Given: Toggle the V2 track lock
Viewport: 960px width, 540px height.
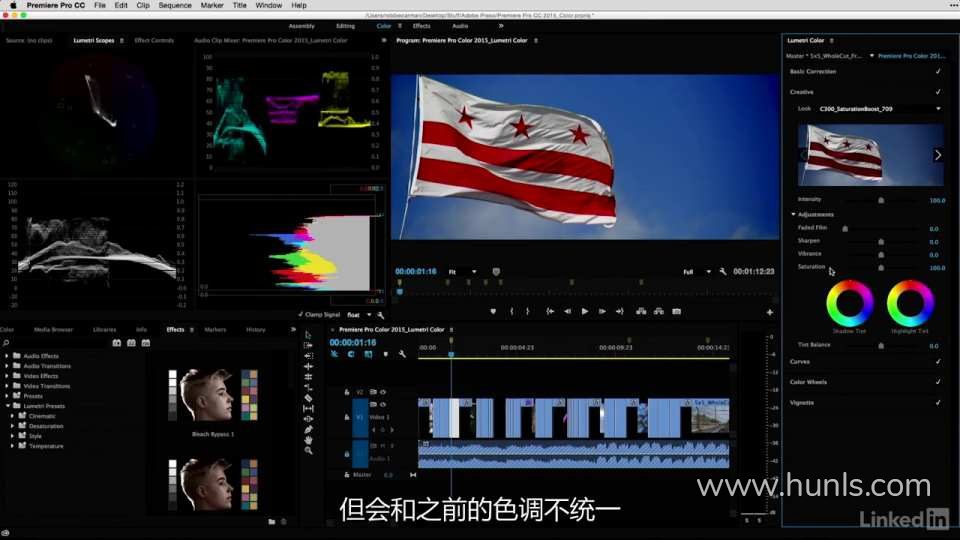Looking at the screenshot, I should point(347,392).
